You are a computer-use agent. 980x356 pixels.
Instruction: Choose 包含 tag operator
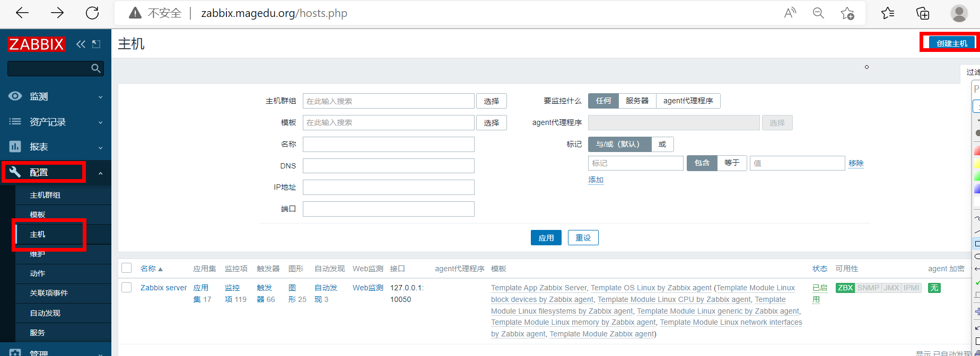[702, 163]
